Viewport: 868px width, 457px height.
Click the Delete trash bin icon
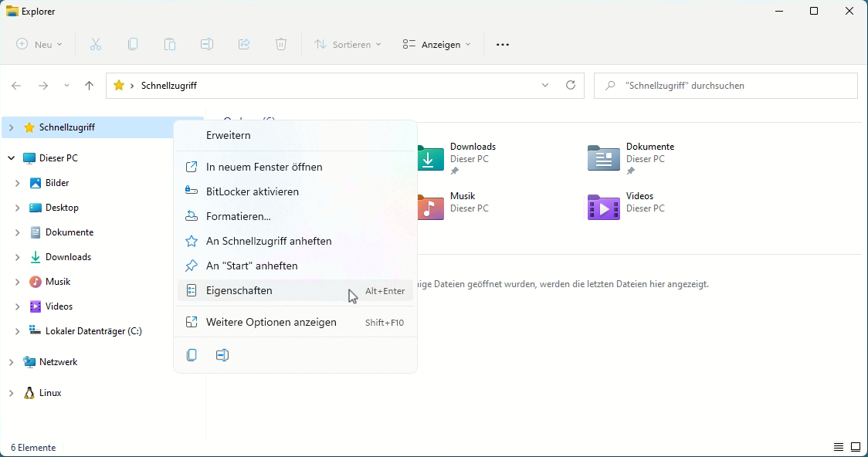tap(281, 44)
